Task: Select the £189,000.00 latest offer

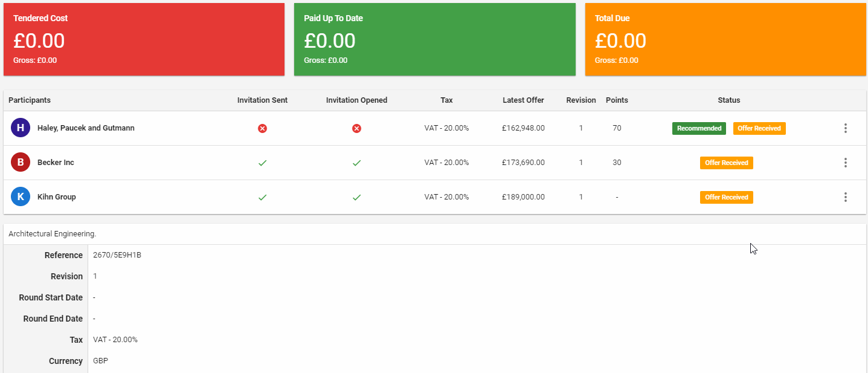Action: pos(523,197)
